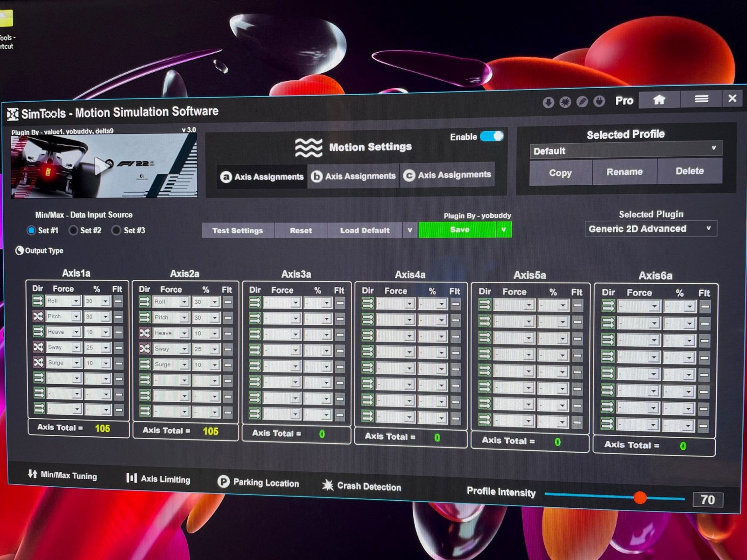Toggle direction icon for Axis2a Heave row
Viewport: 747px width, 560px height.
click(145, 333)
